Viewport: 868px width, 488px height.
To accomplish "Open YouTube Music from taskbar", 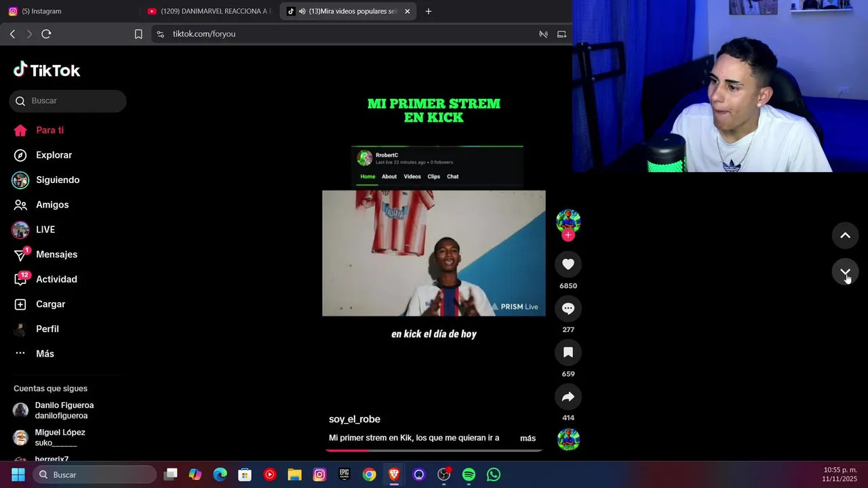I will [x=270, y=474].
